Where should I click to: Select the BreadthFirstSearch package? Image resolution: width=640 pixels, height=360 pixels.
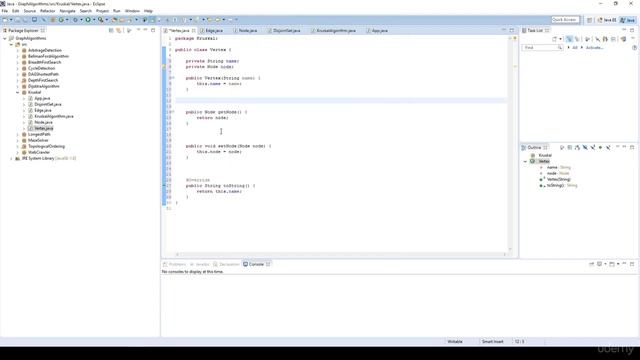44,62
